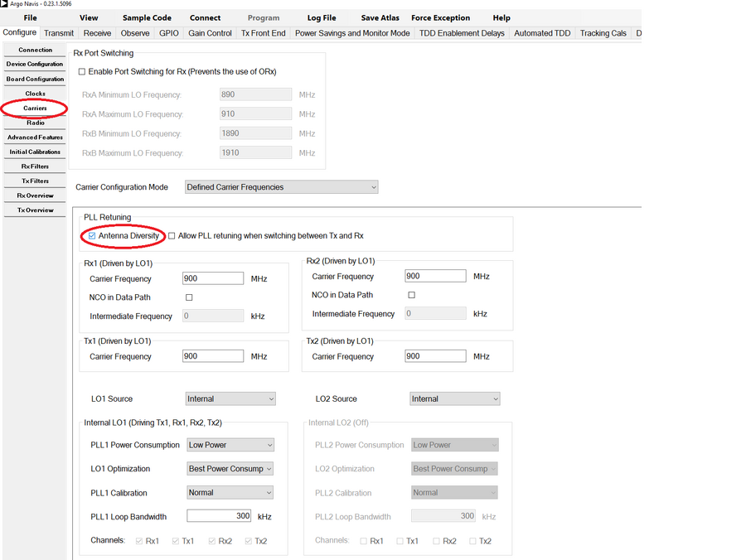Open the PLL1 Power Consumption dropdown
The image size is (746, 560).
tap(230, 444)
